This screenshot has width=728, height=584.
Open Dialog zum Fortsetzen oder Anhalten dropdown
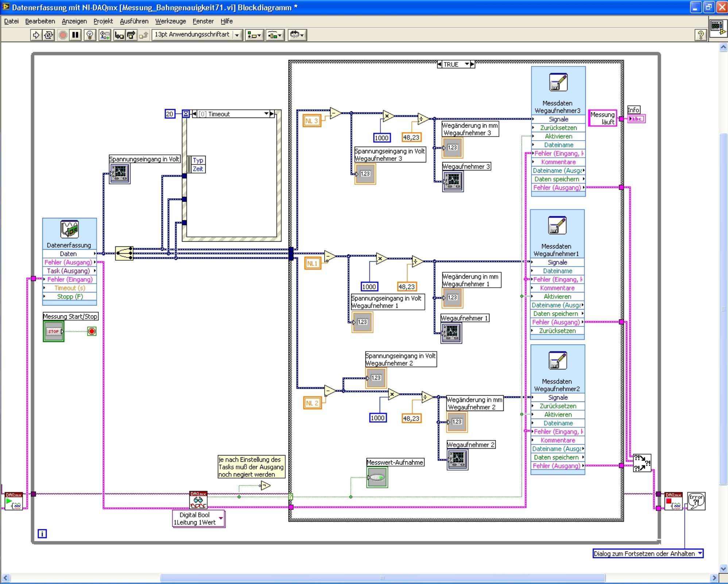point(700,553)
